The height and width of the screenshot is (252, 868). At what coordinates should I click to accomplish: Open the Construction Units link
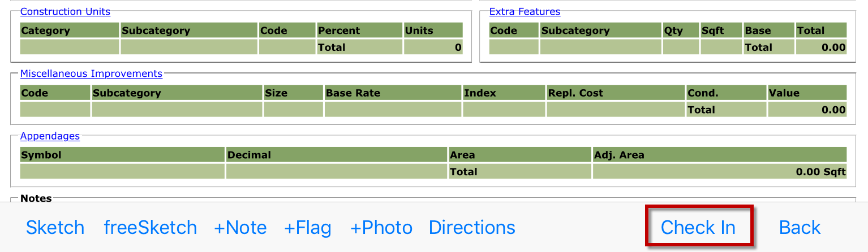65,11
